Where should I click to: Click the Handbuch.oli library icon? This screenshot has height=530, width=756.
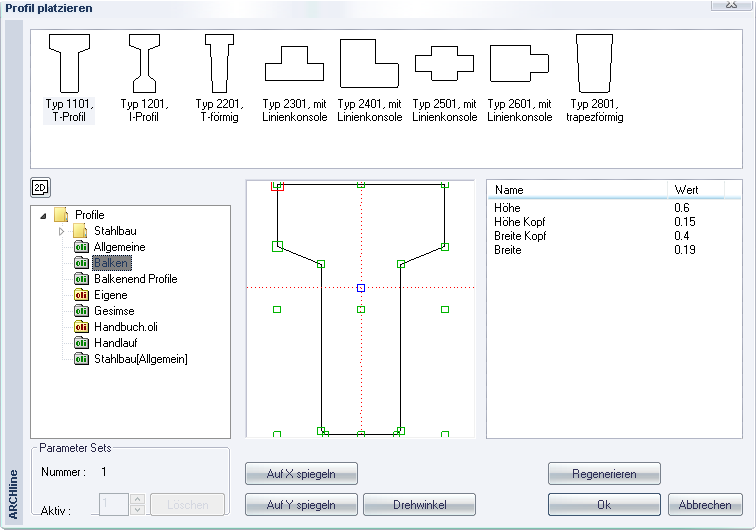pos(81,327)
